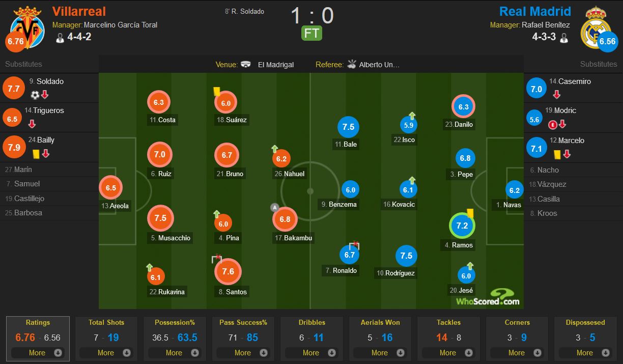Image resolution: width=623 pixels, height=364 pixels.
Task: Click the Real Madrid club crest
Action: click(x=595, y=27)
